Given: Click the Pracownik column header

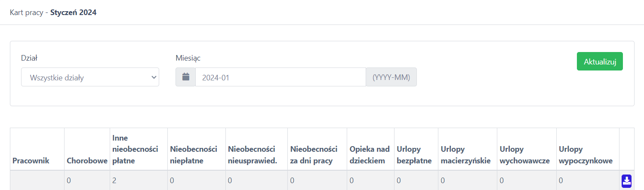Looking at the screenshot, I should (31, 161).
